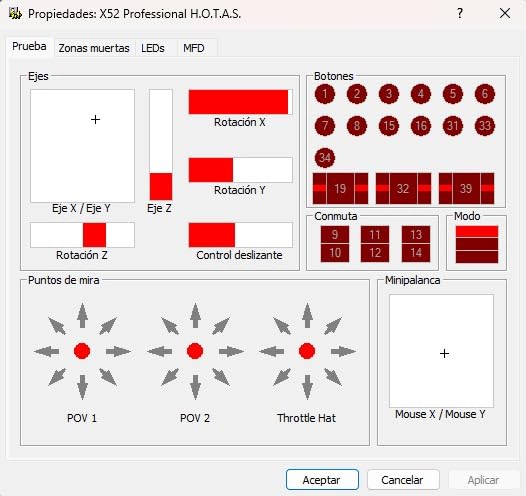Viewport: 526px width, 496px height.
Task: Click the Control deslizante bar
Action: click(x=241, y=235)
